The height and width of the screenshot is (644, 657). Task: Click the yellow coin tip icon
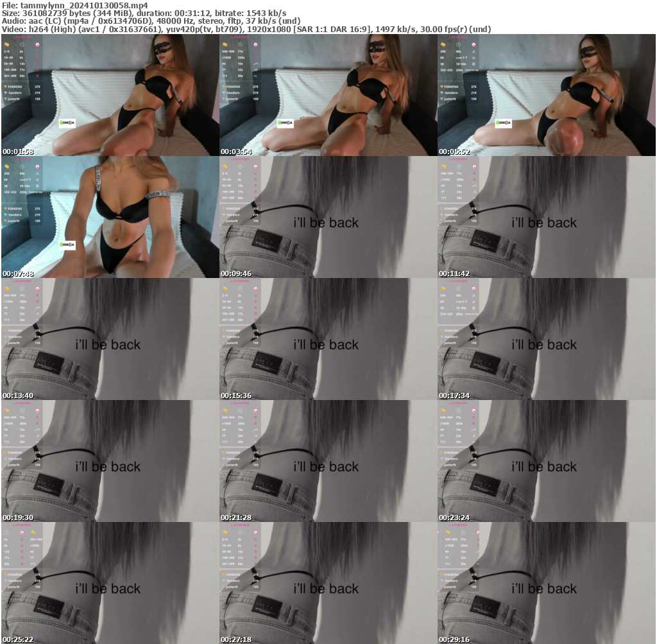click(x=7, y=44)
